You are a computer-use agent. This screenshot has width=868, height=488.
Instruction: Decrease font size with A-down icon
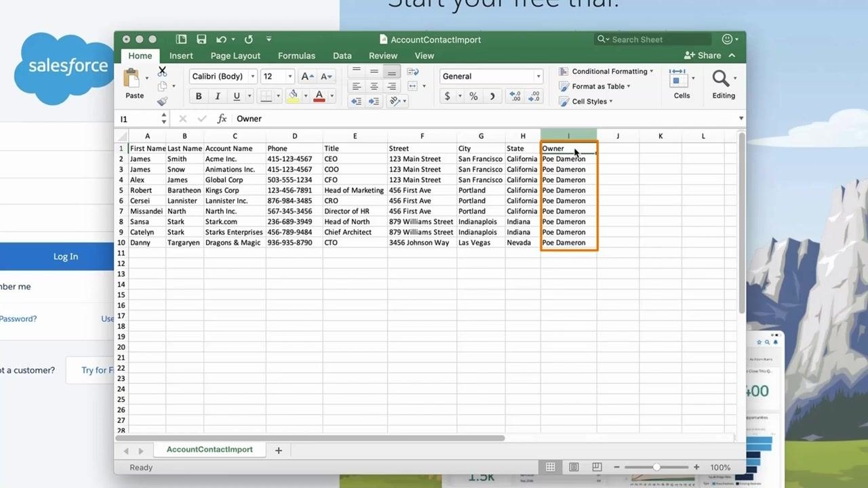pos(326,77)
